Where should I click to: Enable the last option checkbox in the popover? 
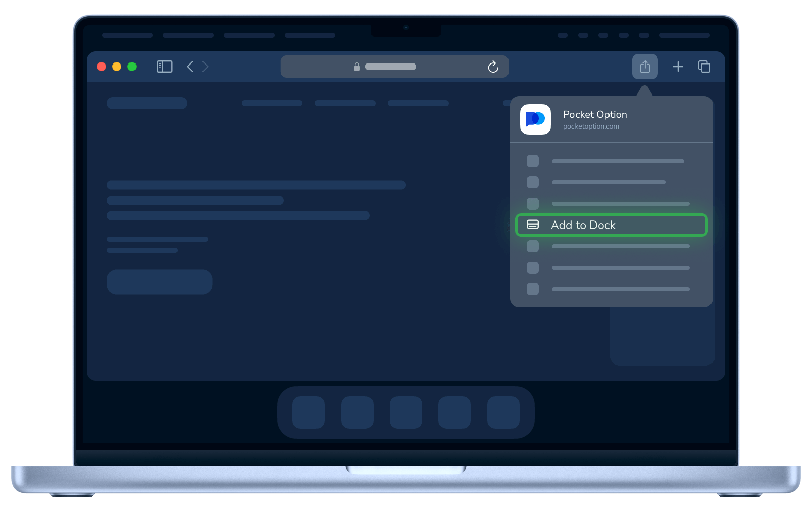532,289
